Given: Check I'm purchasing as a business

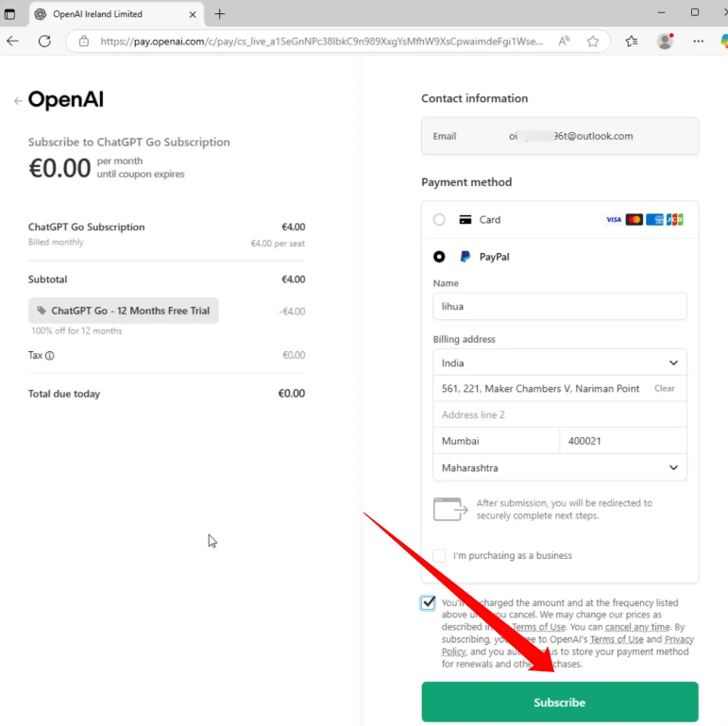Looking at the screenshot, I should click(x=439, y=556).
